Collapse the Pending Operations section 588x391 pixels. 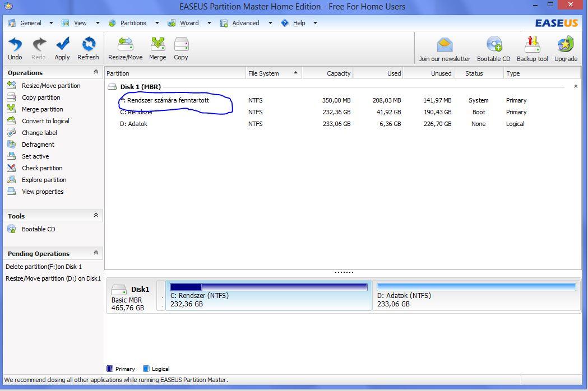click(96, 253)
